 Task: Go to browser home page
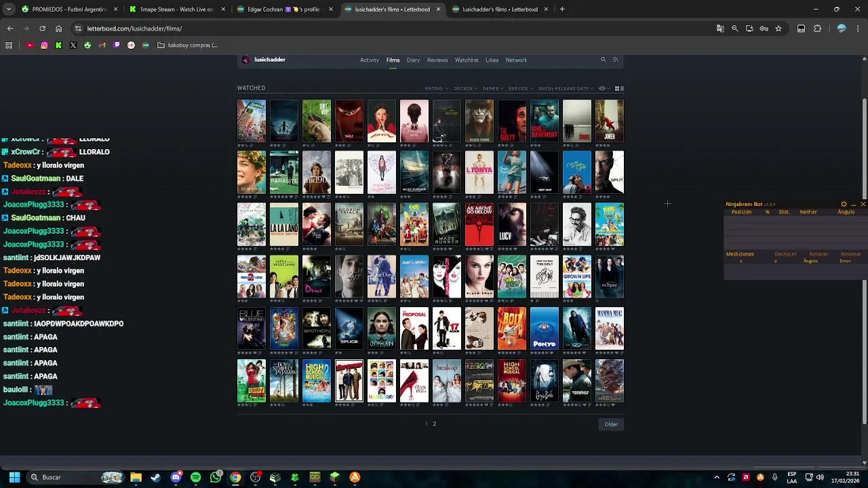(58, 28)
